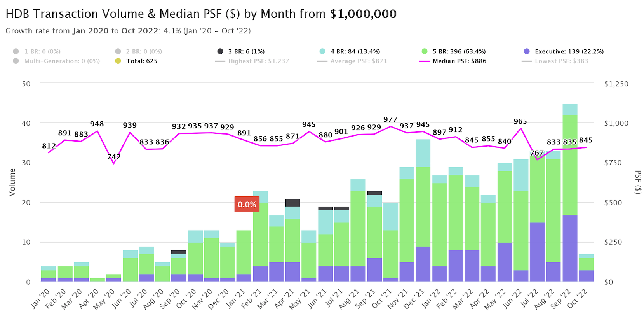Click the red 0.0% growth label
This screenshot has width=644, height=322.
click(247, 204)
